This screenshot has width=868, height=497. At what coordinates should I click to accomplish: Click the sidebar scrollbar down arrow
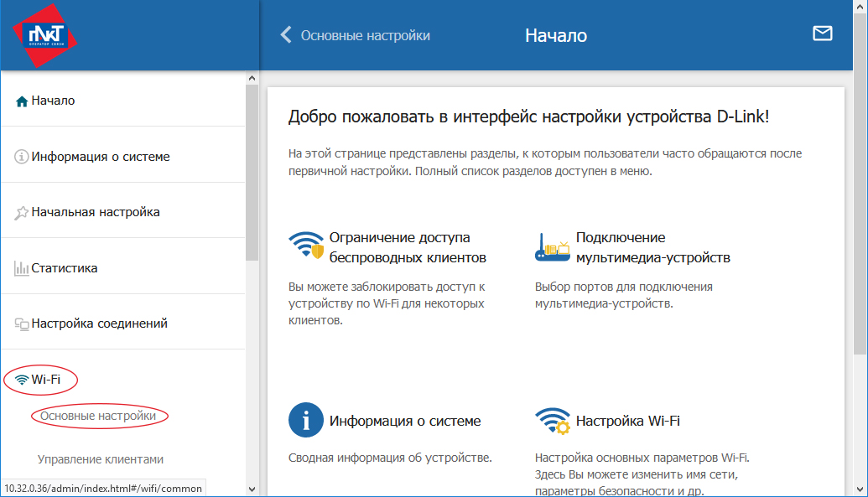pos(252,488)
